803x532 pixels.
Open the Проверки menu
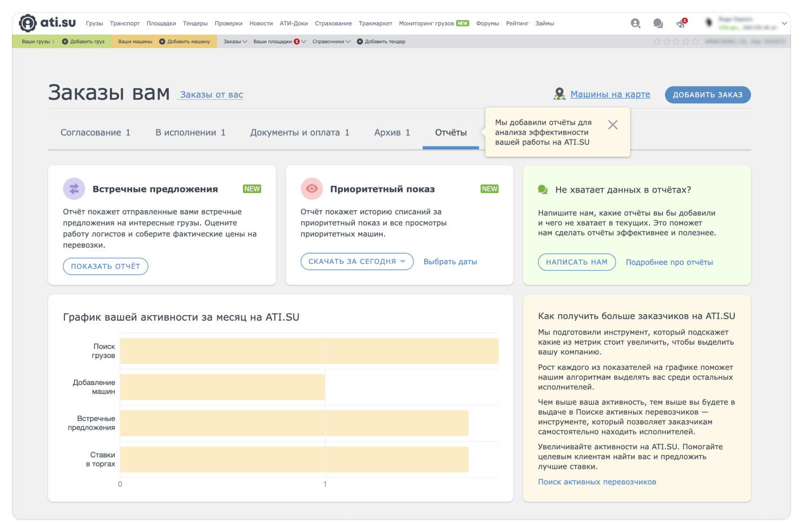(228, 23)
